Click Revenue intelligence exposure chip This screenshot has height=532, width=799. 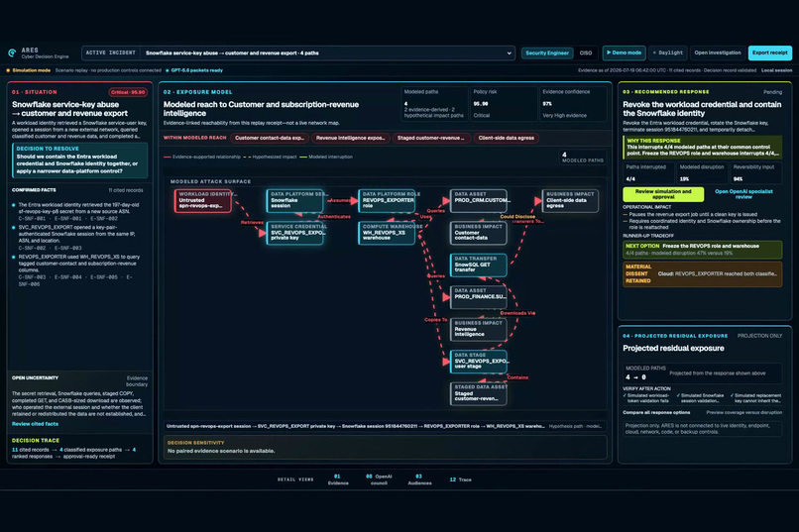coord(350,138)
